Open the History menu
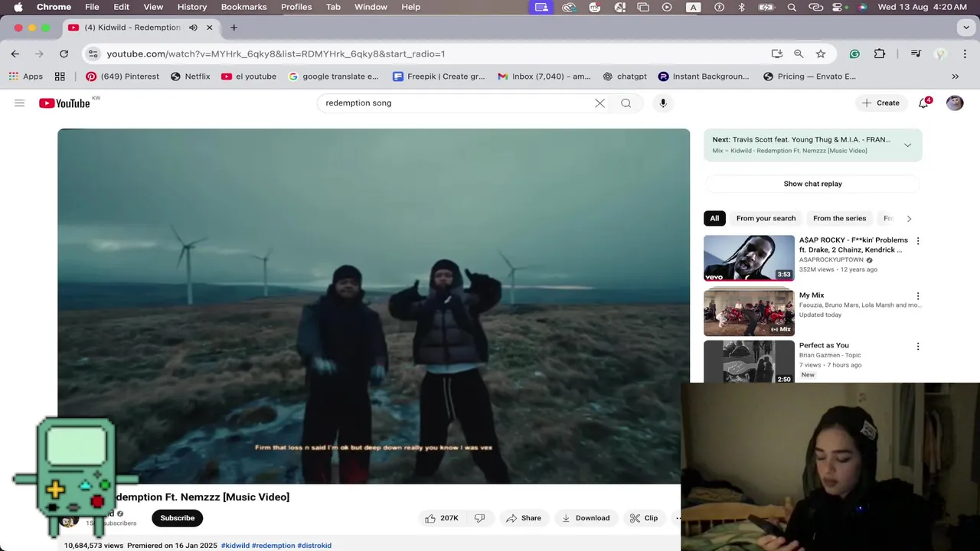Image resolution: width=980 pixels, height=551 pixels. (x=192, y=7)
